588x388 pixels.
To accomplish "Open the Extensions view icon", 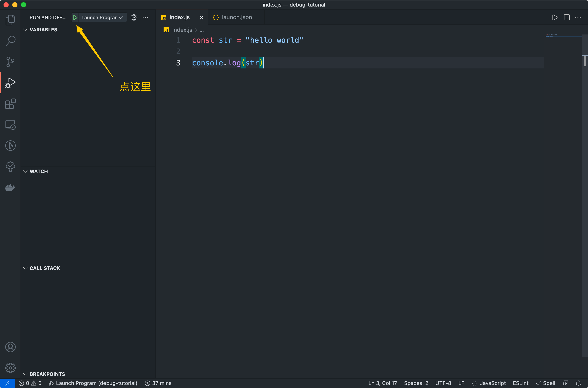I will coord(10,104).
